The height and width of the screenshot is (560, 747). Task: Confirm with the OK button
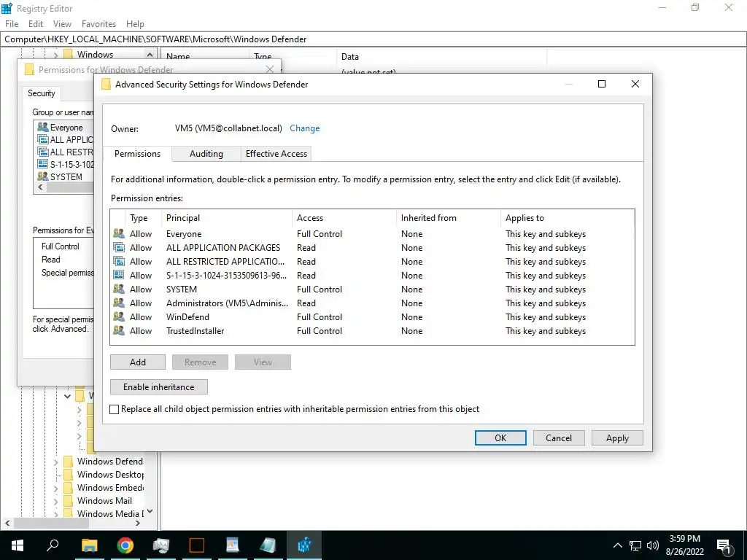[x=500, y=437]
